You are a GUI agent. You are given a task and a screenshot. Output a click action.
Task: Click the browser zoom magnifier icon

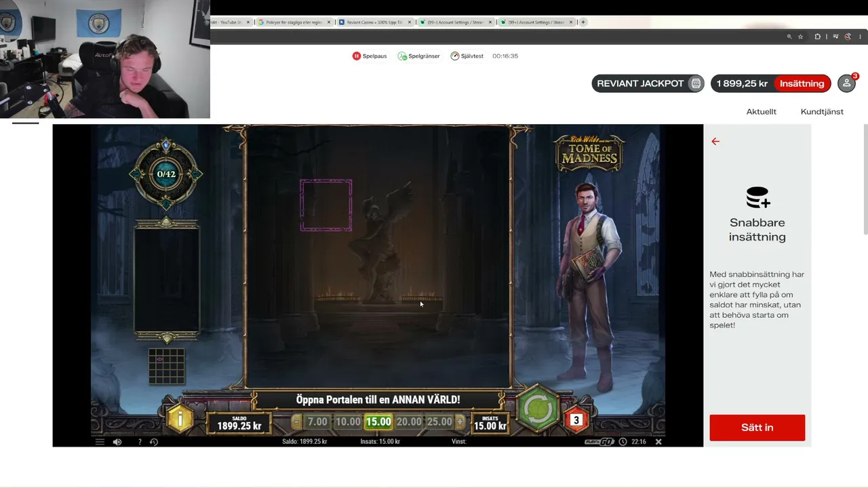pyautogui.click(x=789, y=37)
